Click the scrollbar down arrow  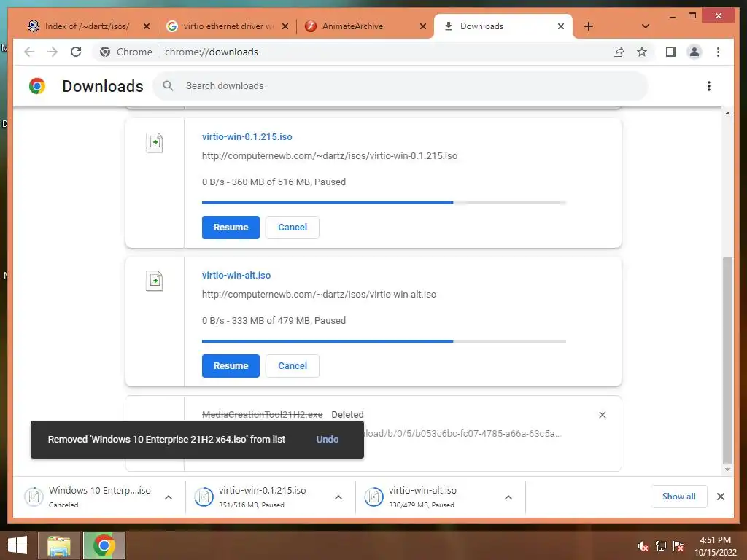[727, 470]
